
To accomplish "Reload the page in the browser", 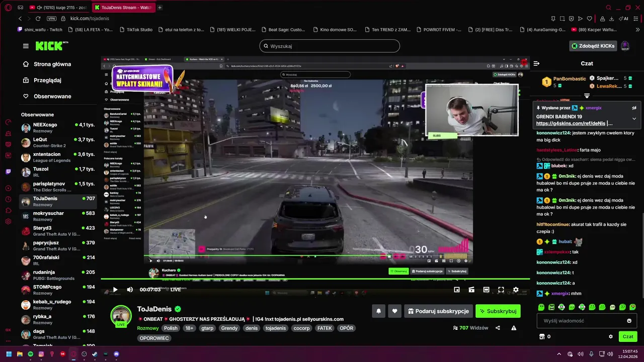I will (x=38, y=19).
